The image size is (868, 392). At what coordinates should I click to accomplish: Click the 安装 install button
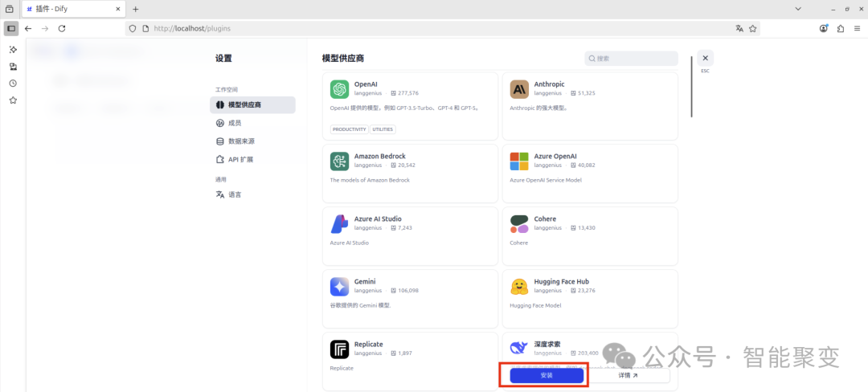547,375
